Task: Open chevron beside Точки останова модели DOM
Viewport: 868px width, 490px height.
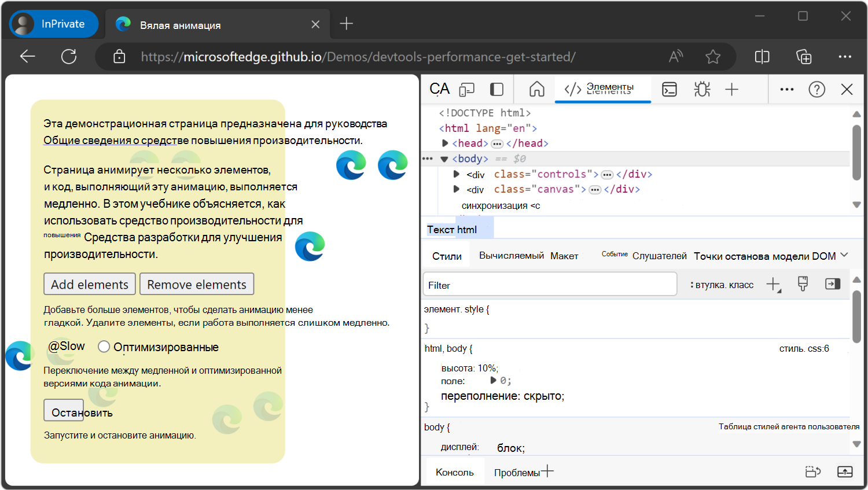Action: coord(844,255)
